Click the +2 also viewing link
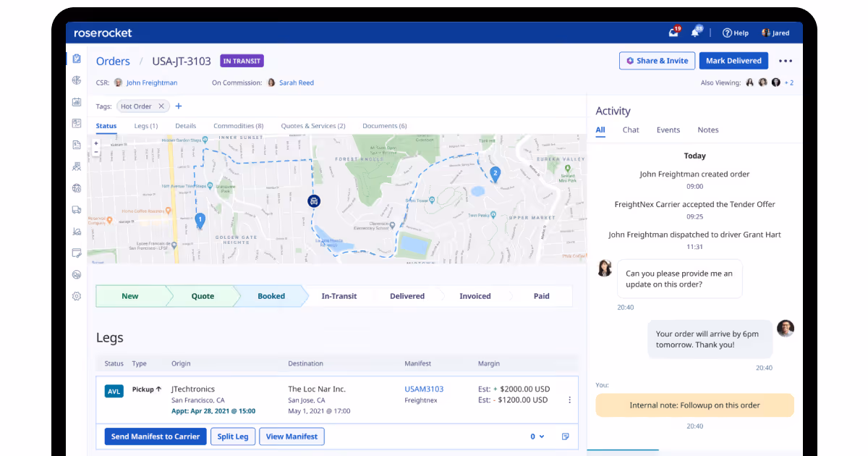This screenshot has width=868, height=456. [789, 83]
